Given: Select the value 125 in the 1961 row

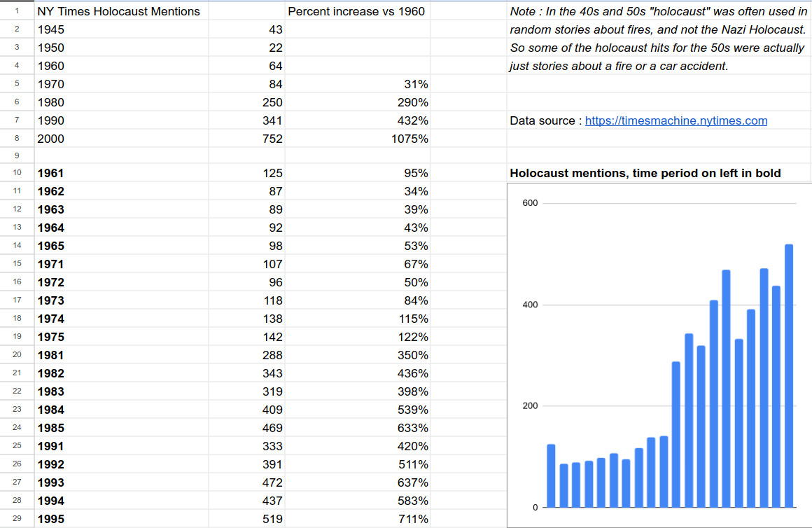Looking at the screenshot, I should (x=247, y=172).
